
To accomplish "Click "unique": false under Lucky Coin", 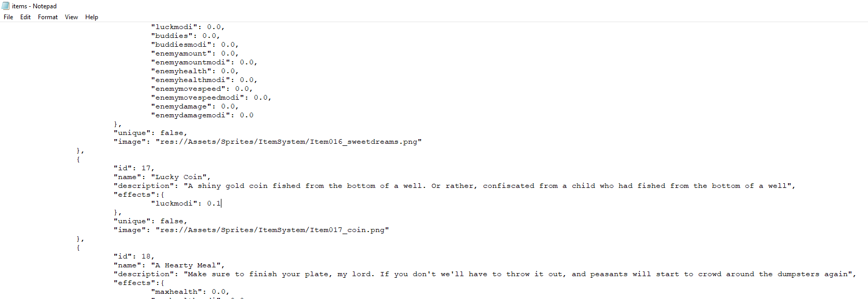I will [x=150, y=221].
